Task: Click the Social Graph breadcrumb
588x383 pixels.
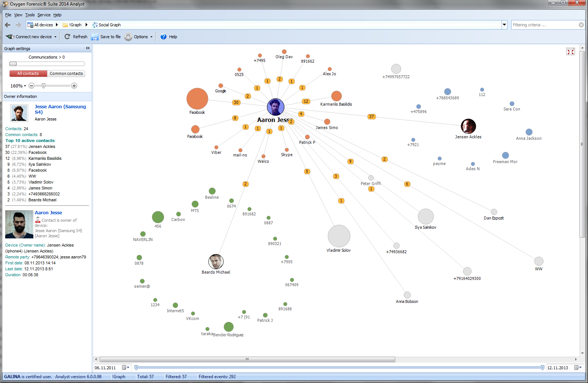Action: pyautogui.click(x=106, y=25)
